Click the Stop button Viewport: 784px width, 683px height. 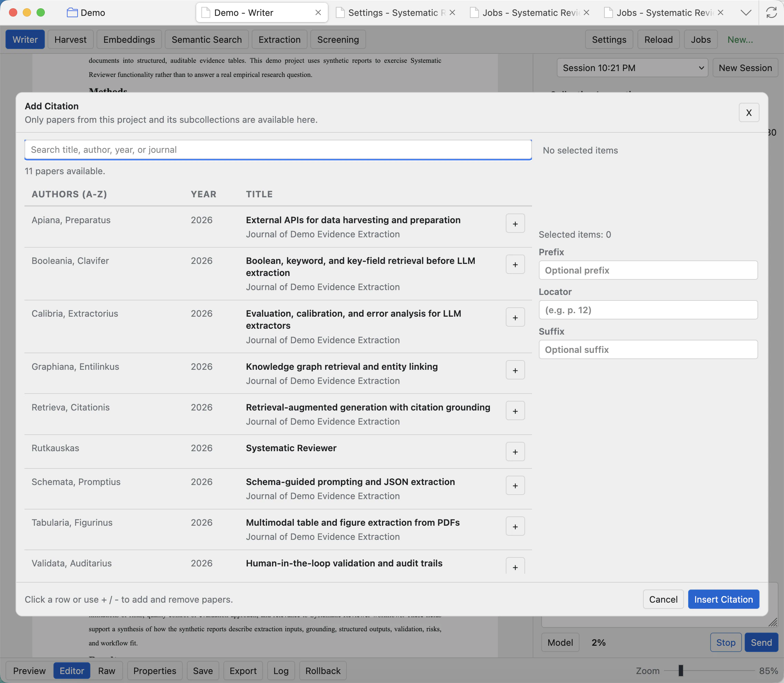coord(726,643)
